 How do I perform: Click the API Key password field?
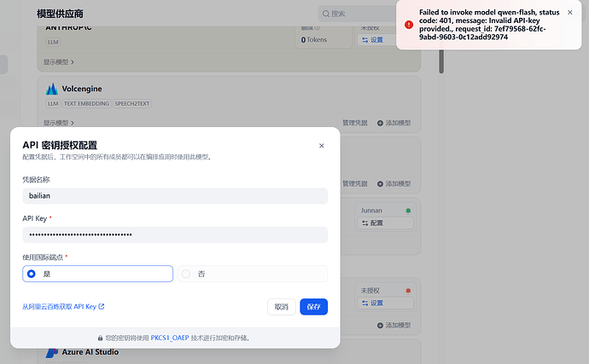click(174, 234)
